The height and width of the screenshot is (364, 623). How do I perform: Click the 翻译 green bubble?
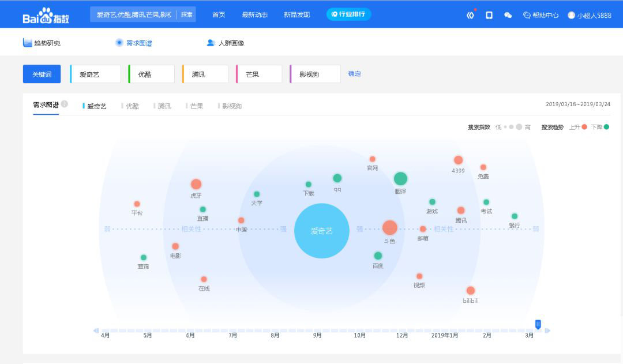[x=400, y=179]
